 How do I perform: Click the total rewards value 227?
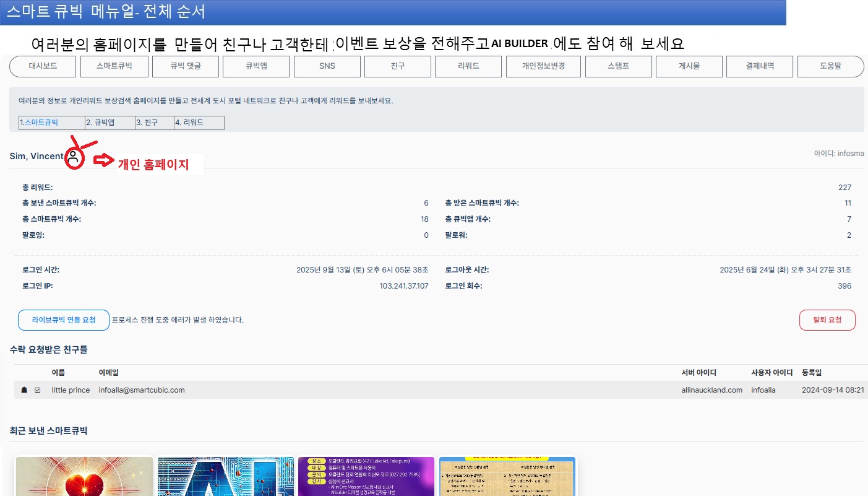(844, 188)
